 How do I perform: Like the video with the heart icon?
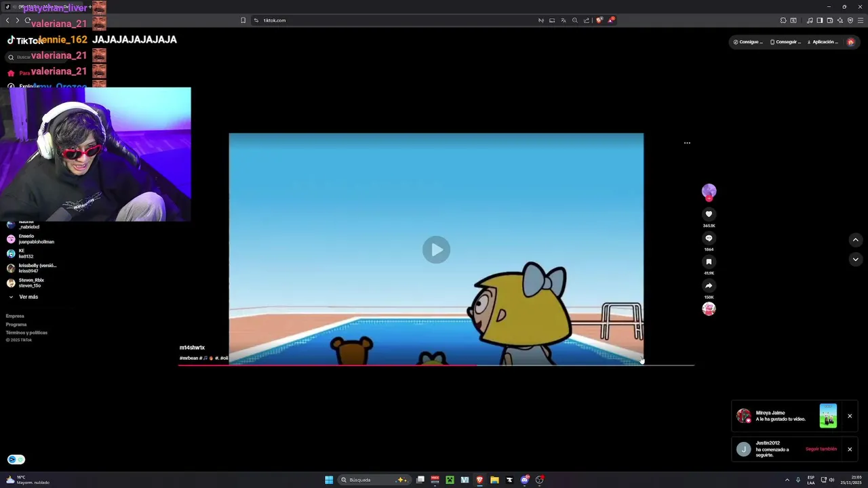[709, 214]
